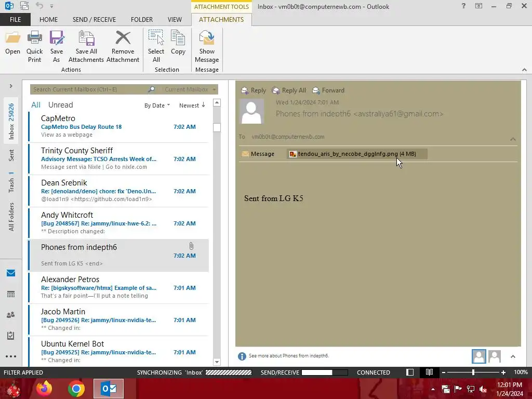This screenshot has width=532, height=399.
Task: Quick Print the selected attachment
Action: pos(35,46)
